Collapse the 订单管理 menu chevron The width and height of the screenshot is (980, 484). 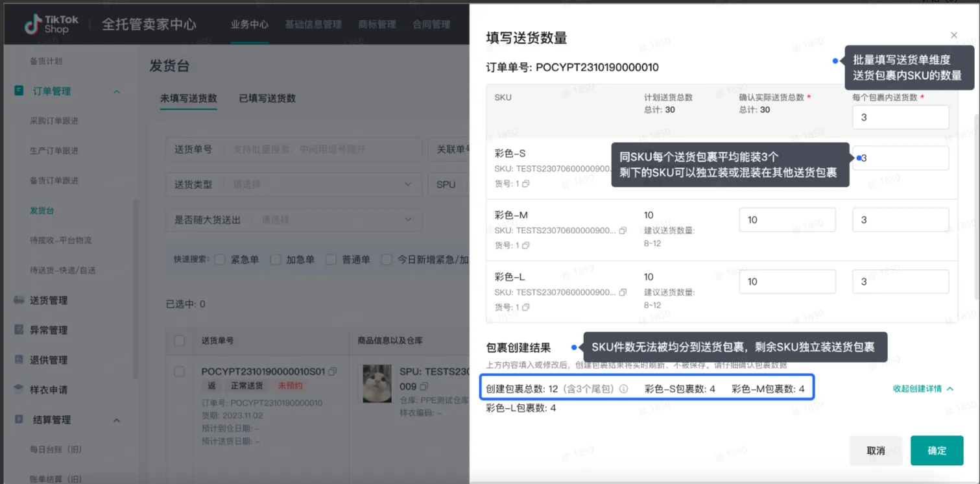(117, 91)
